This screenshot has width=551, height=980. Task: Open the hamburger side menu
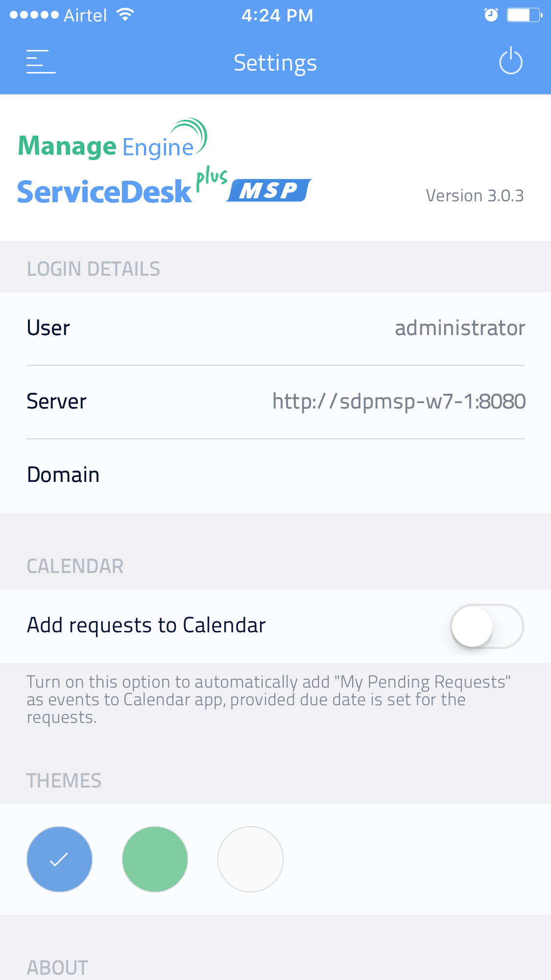tap(41, 62)
